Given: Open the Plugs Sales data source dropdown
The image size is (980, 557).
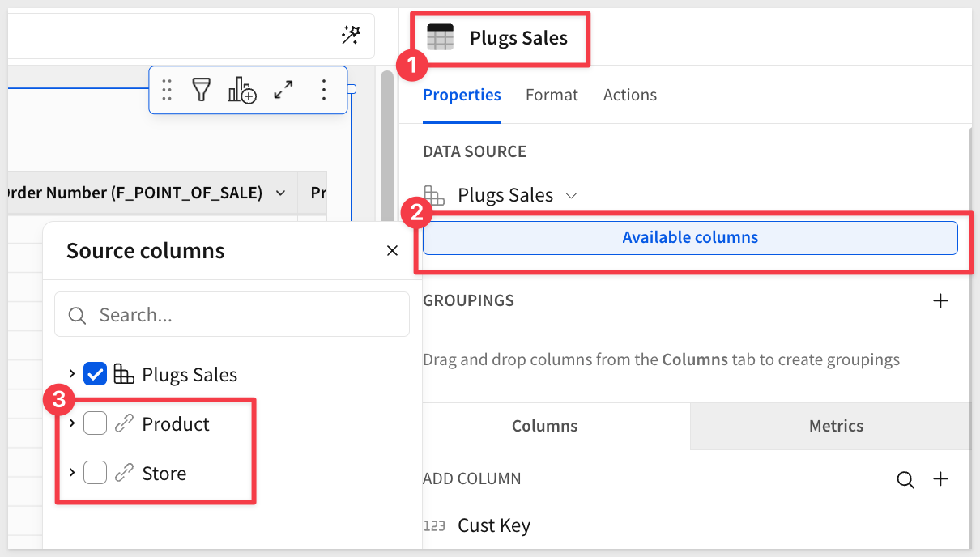Looking at the screenshot, I should pos(571,196).
